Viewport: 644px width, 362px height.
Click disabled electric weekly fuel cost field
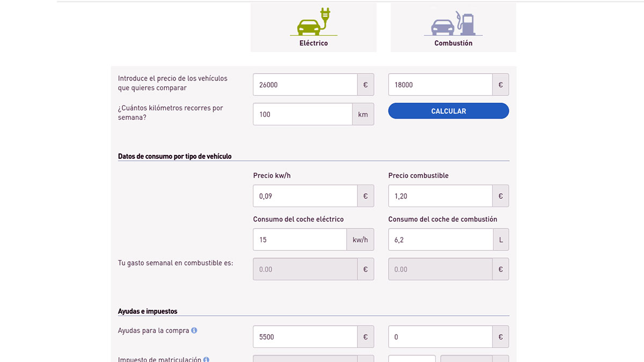(305, 269)
